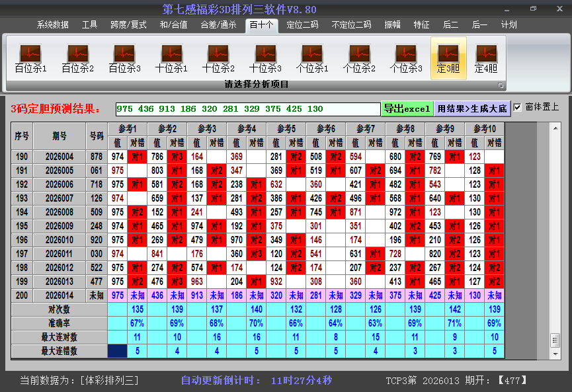
Task: Click the 定3胆 prediction icon
Action: coord(448,58)
